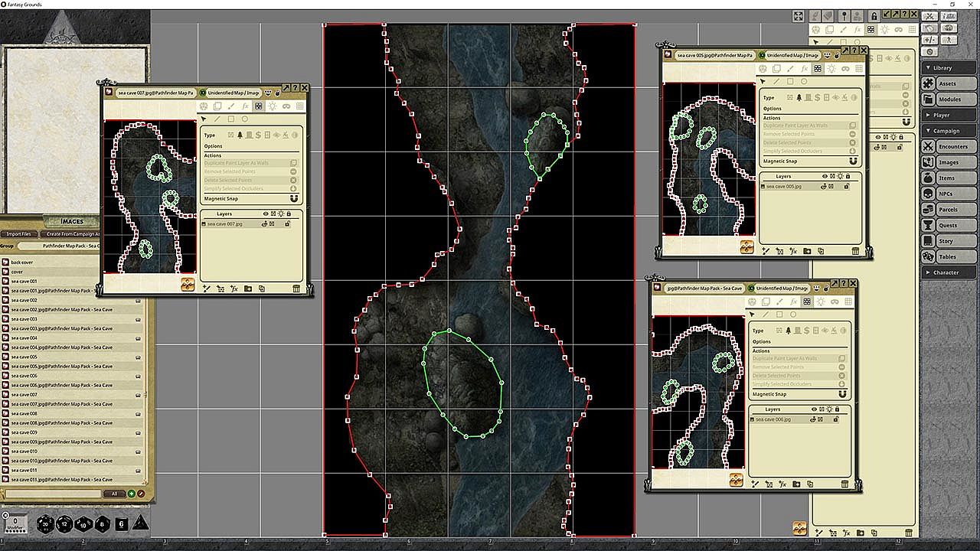Click the add folder layer icon in sea cave 007 window
This screenshot has height=551, width=980.
coord(248,289)
